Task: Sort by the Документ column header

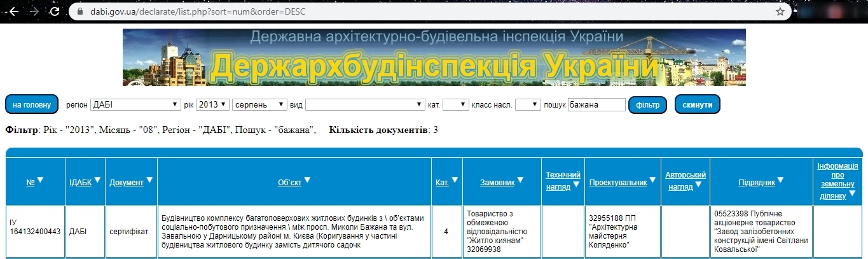Action: [x=127, y=183]
